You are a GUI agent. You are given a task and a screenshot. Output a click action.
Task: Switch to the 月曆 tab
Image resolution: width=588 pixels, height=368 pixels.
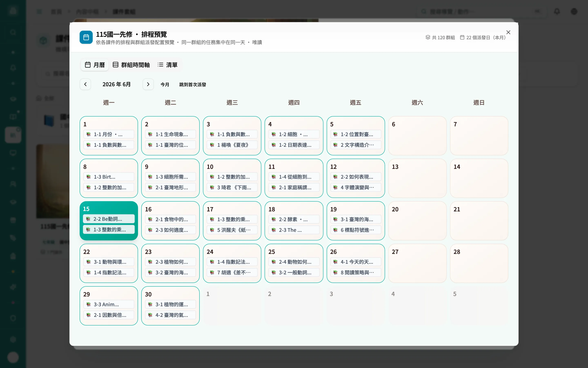coord(95,65)
